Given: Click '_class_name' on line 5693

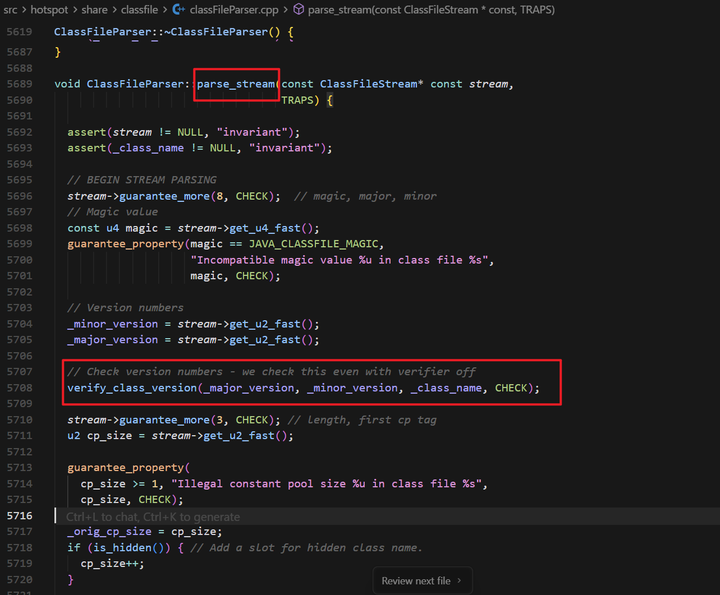Looking at the screenshot, I should 148,148.
